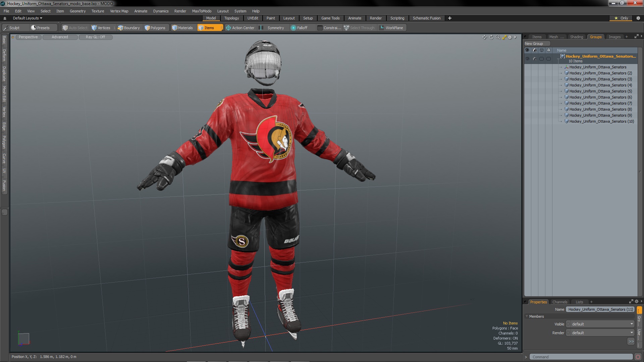The width and height of the screenshot is (644, 362).
Task: Open the Presets browser icon
Action: click(34, 28)
